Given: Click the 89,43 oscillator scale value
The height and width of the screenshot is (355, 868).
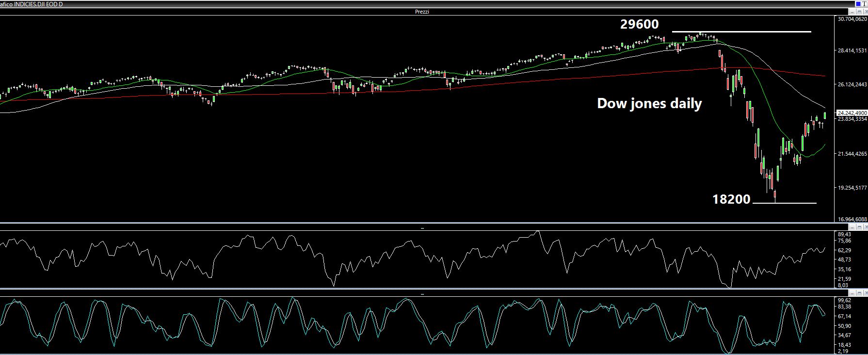Looking at the screenshot, I should (844, 234).
